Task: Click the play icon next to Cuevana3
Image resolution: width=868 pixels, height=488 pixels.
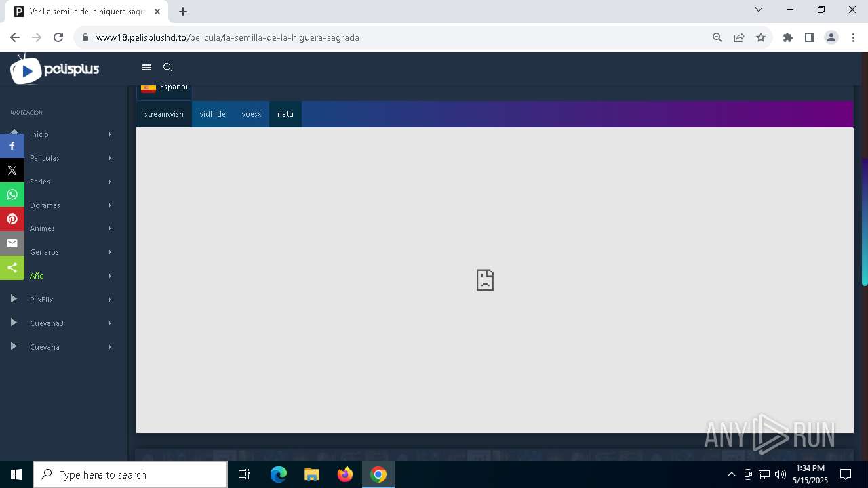Action: (14, 323)
